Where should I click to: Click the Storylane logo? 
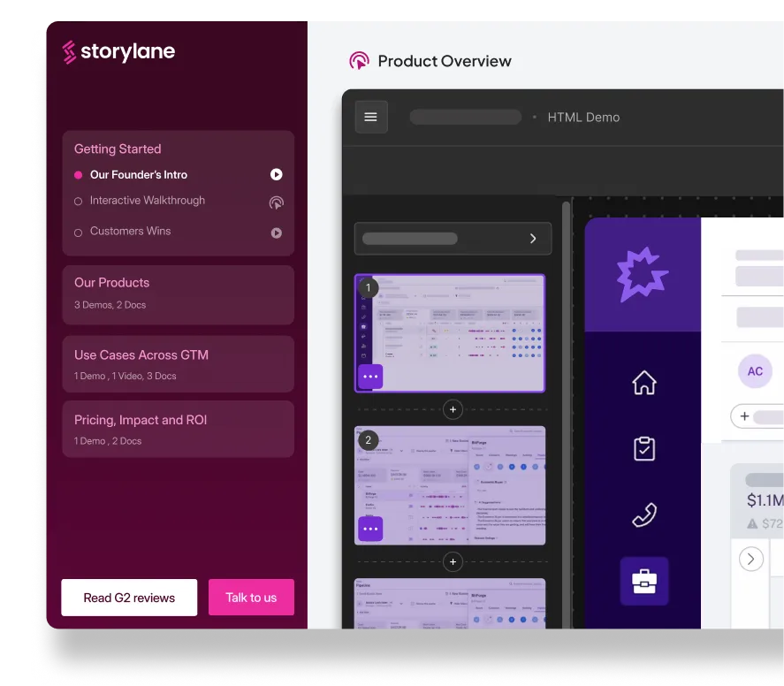pyautogui.click(x=118, y=51)
